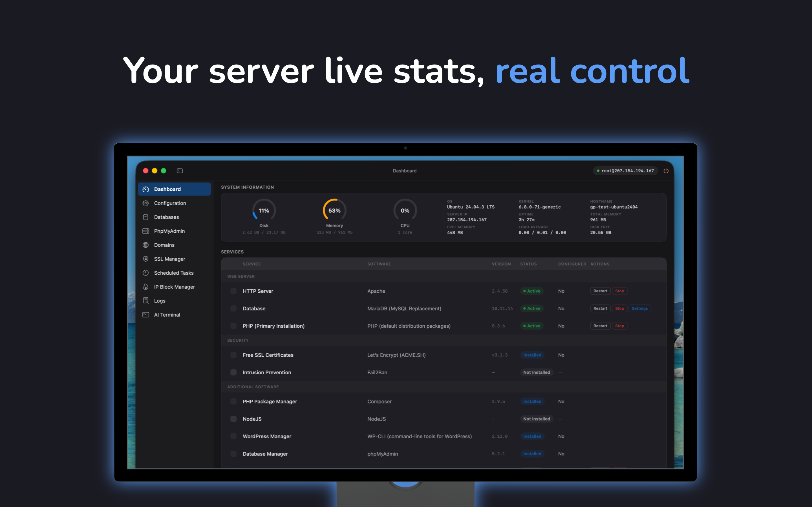Go to the PhpMyAdmin sidebar item
Image resolution: width=812 pixels, height=507 pixels.
coord(169,231)
